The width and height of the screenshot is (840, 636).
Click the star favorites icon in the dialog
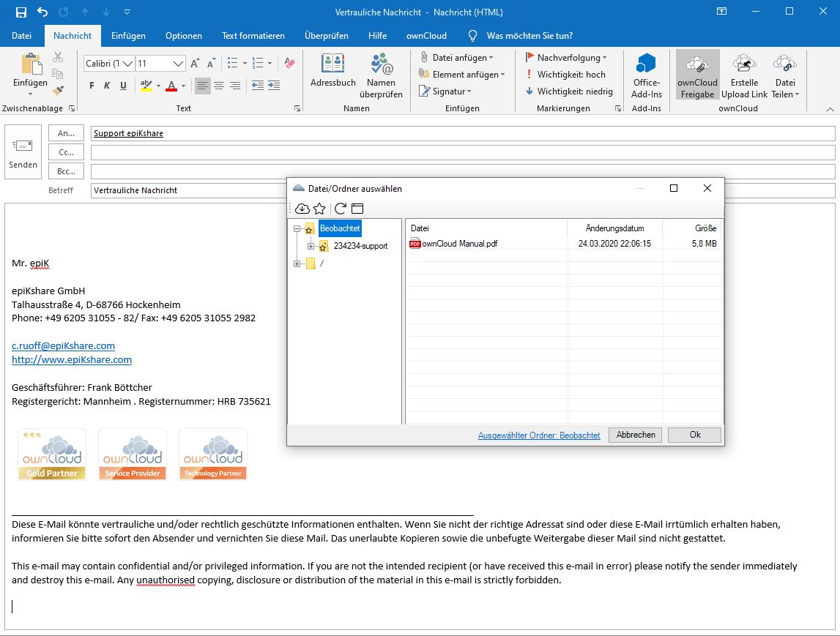click(319, 209)
